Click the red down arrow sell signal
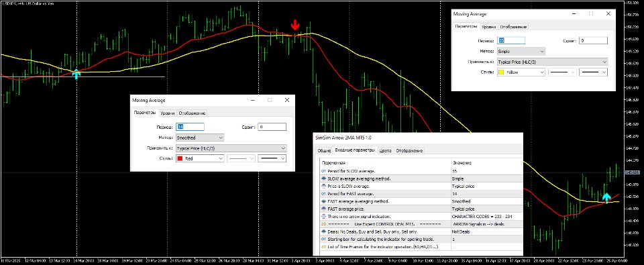The image size is (644, 265). [x=295, y=25]
